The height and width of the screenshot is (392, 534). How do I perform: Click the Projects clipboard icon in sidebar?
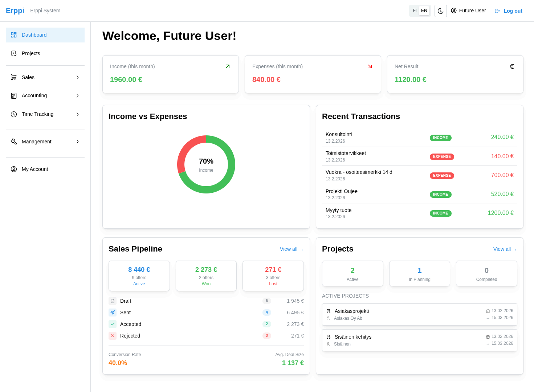click(14, 53)
